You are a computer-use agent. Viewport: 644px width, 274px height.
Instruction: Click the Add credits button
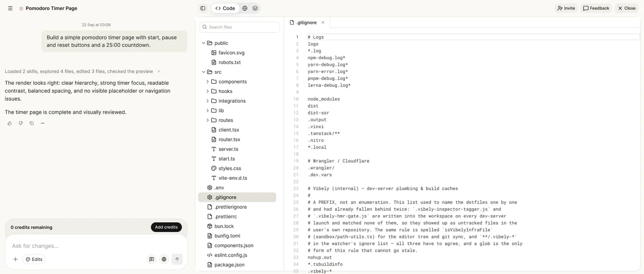(166, 227)
